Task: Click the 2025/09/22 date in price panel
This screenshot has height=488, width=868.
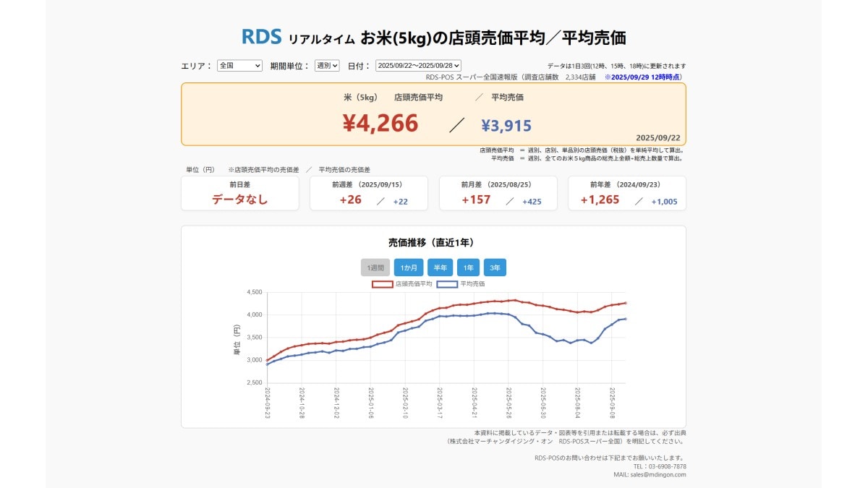Action: tap(658, 137)
